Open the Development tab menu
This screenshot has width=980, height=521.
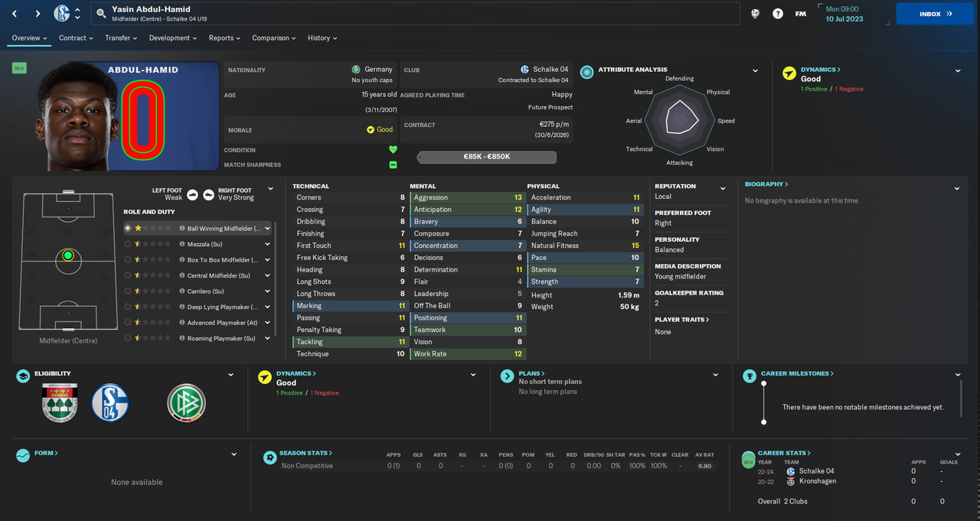(174, 37)
